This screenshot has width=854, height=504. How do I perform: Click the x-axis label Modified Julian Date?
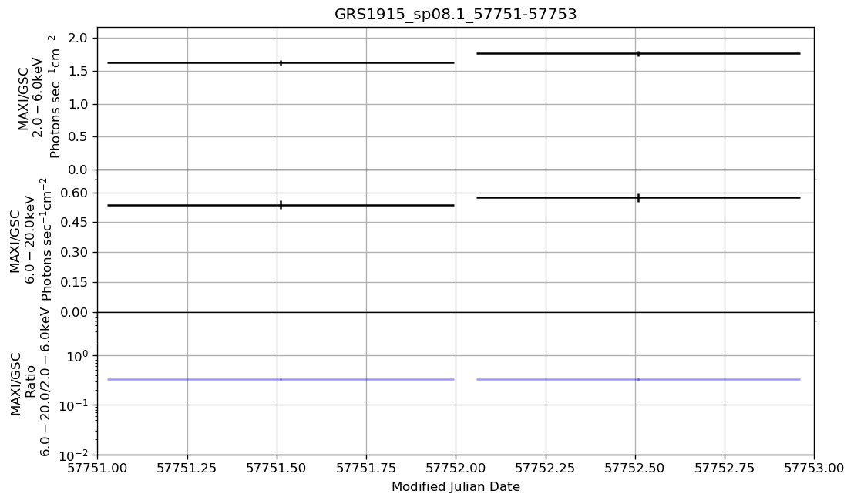456,486
